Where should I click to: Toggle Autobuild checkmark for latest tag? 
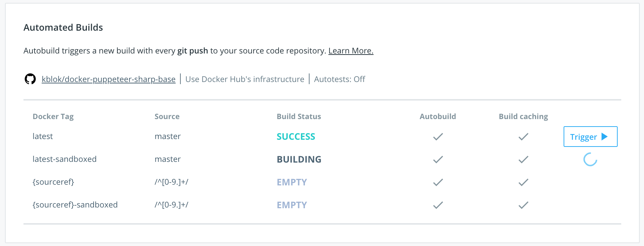click(438, 137)
